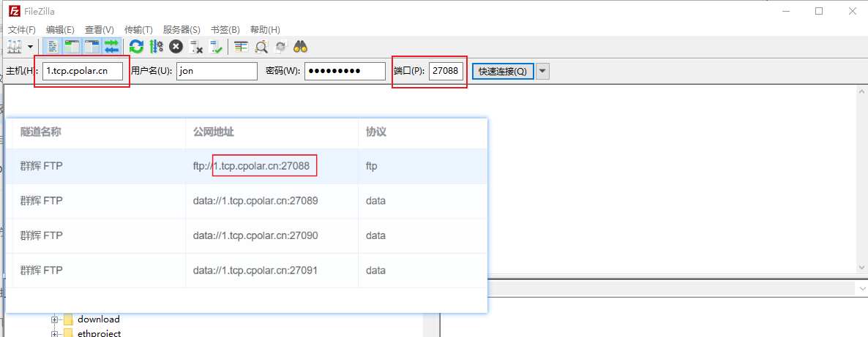Click the 隧道名称 column header
This screenshot has width=868, height=337.
point(40,132)
